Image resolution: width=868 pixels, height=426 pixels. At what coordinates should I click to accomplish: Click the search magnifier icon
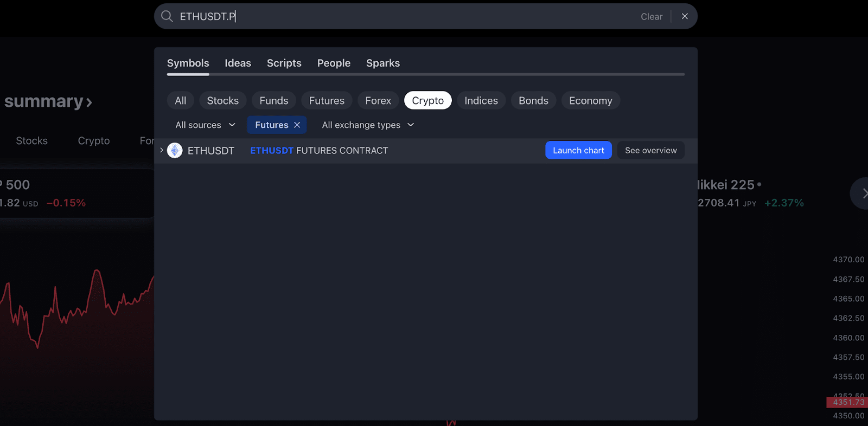(167, 16)
